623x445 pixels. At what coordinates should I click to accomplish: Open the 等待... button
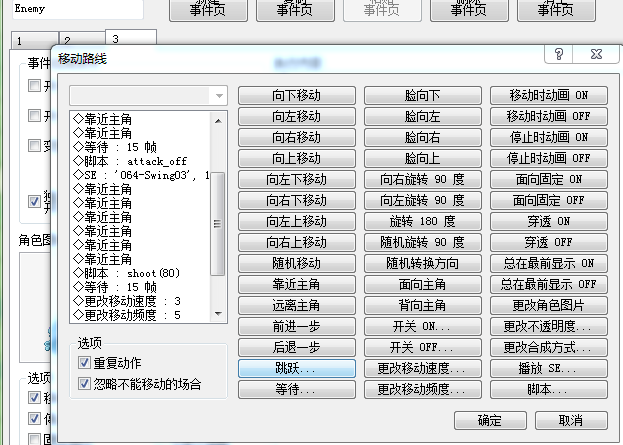297,390
